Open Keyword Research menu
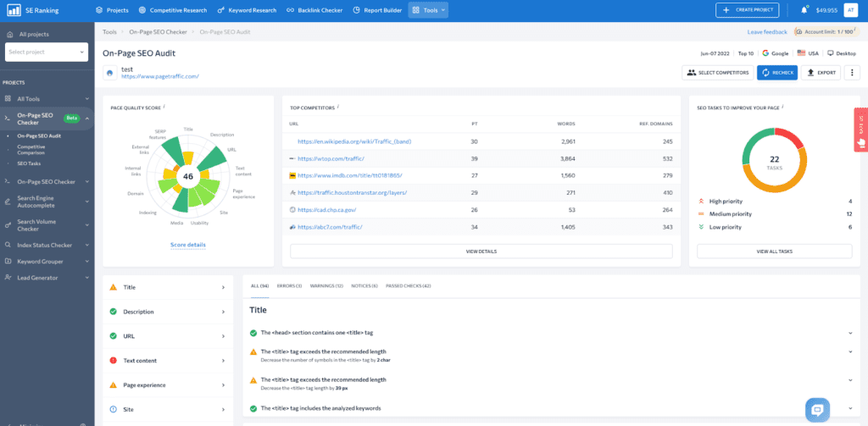 [x=247, y=10]
